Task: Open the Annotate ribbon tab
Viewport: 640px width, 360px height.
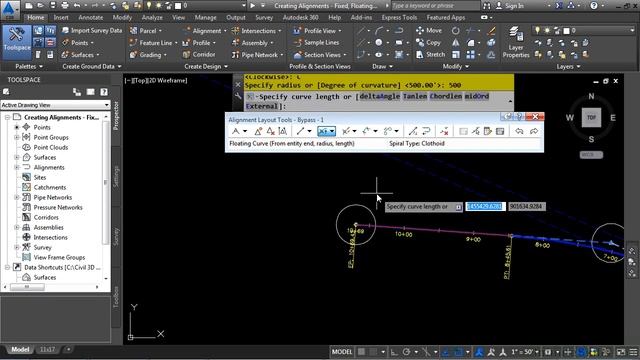Action: click(x=91, y=18)
